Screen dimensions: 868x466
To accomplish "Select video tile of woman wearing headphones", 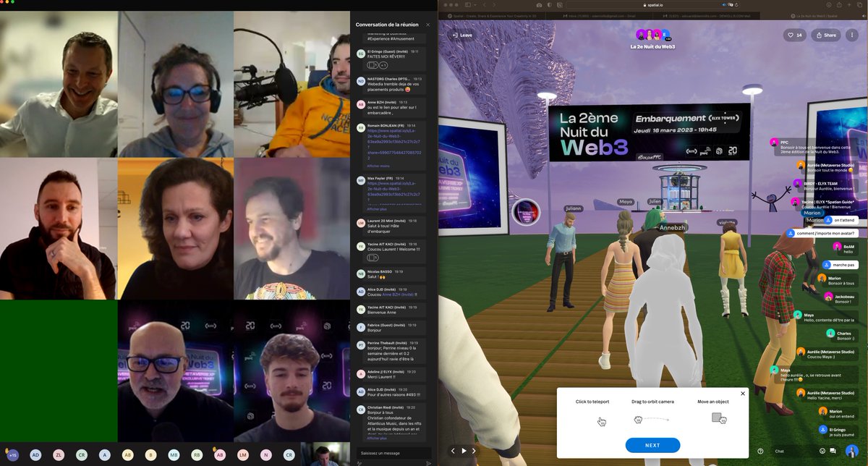I will (x=176, y=84).
